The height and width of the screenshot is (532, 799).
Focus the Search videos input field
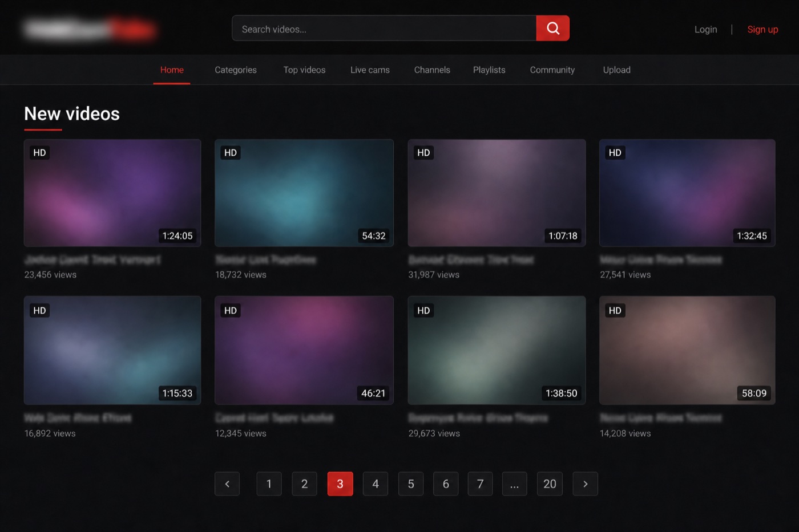(x=384, y=28)
